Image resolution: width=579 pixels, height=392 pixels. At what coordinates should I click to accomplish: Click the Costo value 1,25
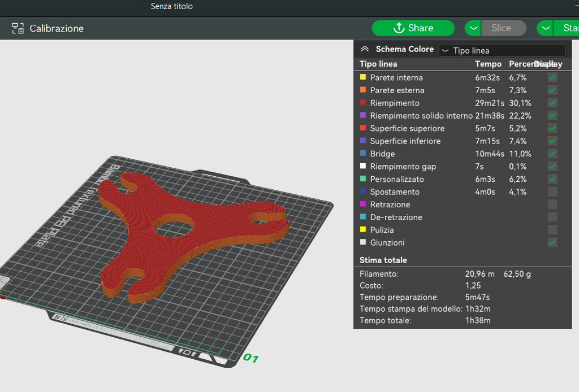[x=473, y=285]
